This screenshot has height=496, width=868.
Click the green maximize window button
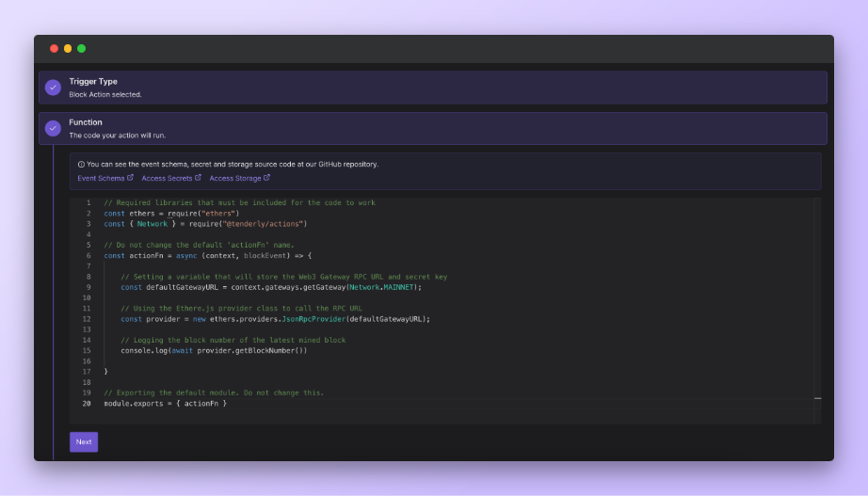point(81,49)
